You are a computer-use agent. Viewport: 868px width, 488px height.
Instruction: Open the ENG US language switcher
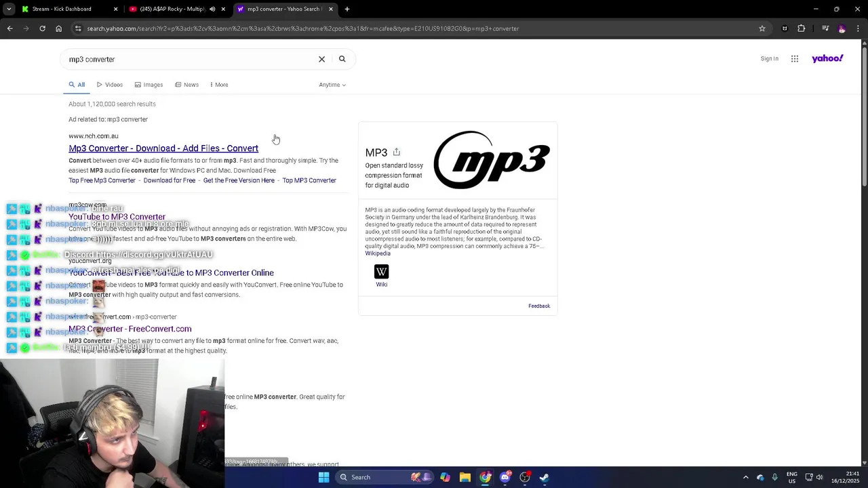(x=792, y=477)
